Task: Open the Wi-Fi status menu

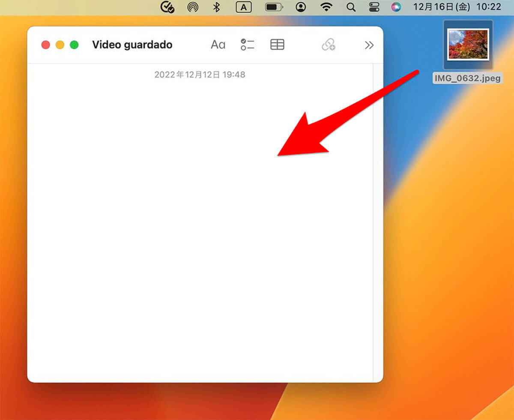Action: [x=327, y=7]
